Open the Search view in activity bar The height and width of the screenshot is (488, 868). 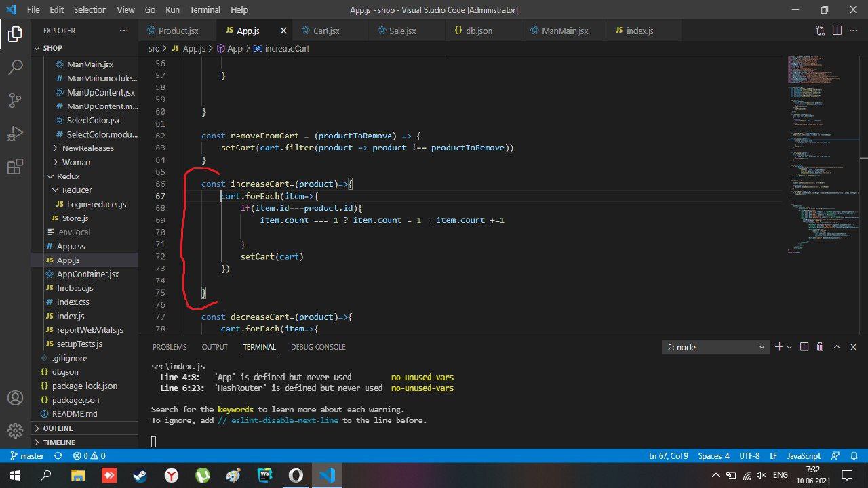[x=15, y=67]
